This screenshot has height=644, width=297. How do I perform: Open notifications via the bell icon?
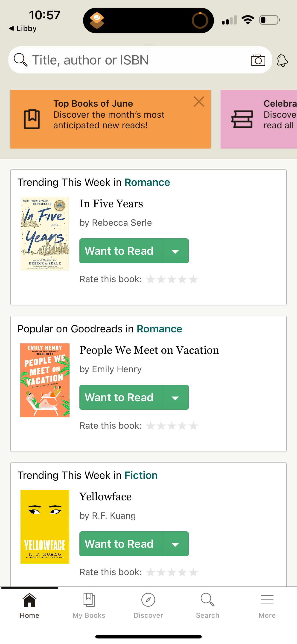[x=282, y=60]
